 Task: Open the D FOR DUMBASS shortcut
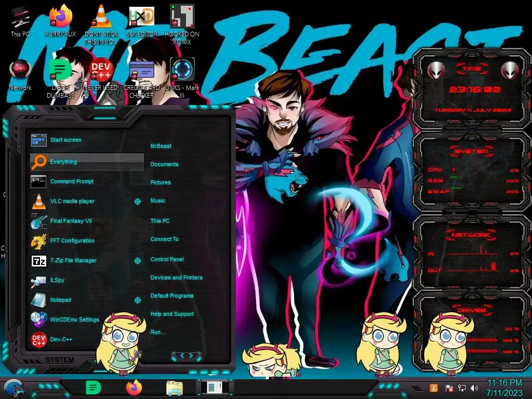(x=60, y=78)
